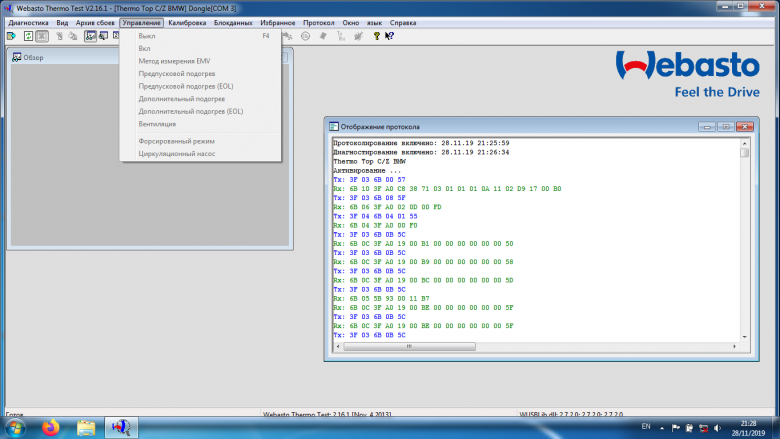This screenshot has width=780, height=439.
Task: Click the network tray icon with red X
Action: (x=703, y=428)
